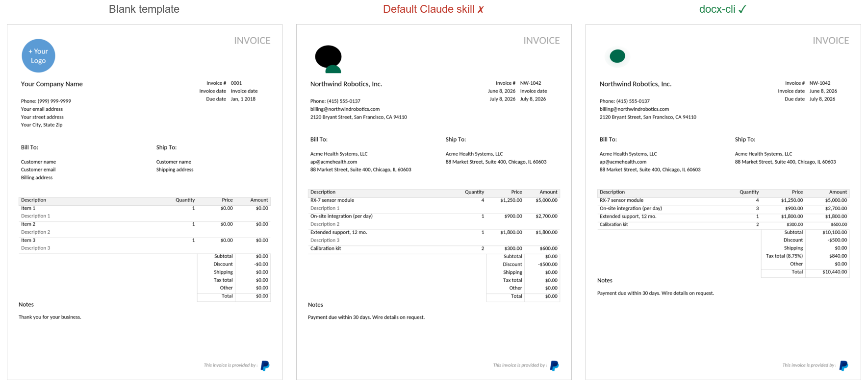Click 'NW-1042' in docx-cli invoice
This screenshot has height=387, width=868.
[820, 83]
